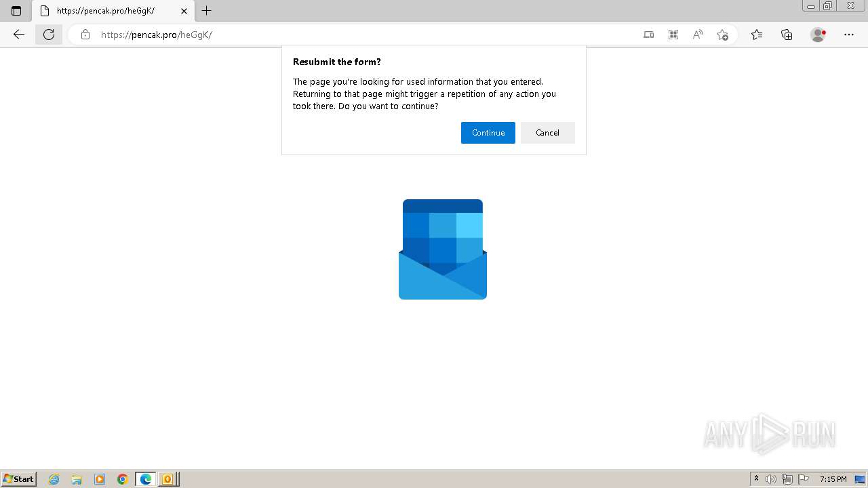Click the volume speaker tray icon

(771, 479)
